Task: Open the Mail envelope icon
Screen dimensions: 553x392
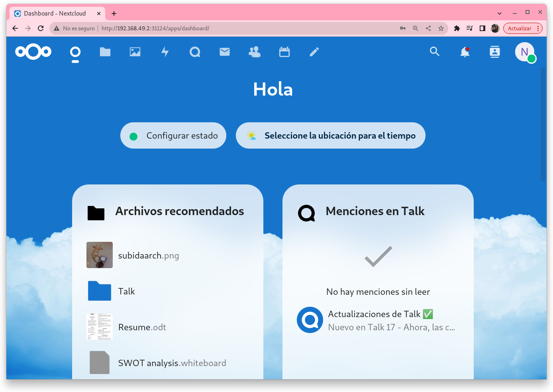Action: pyautogui.click(x=225, y=52)
